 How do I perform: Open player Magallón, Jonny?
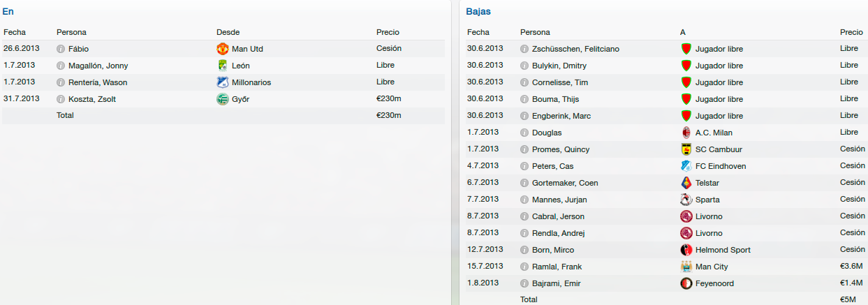click(98, 66)
